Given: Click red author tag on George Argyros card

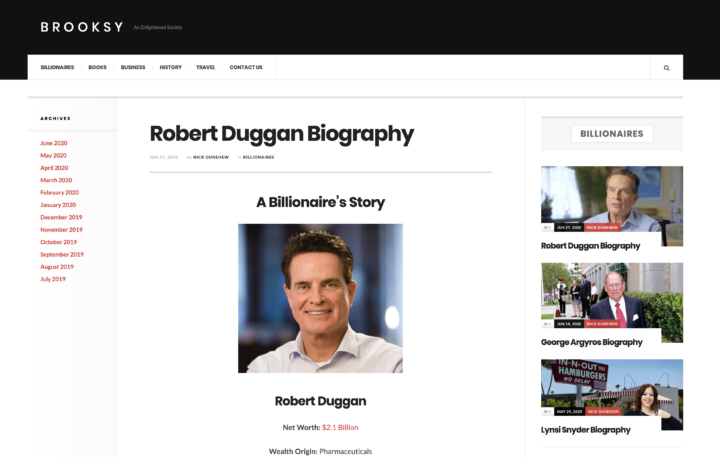Looking at the screenshot, I should [602, 324].
